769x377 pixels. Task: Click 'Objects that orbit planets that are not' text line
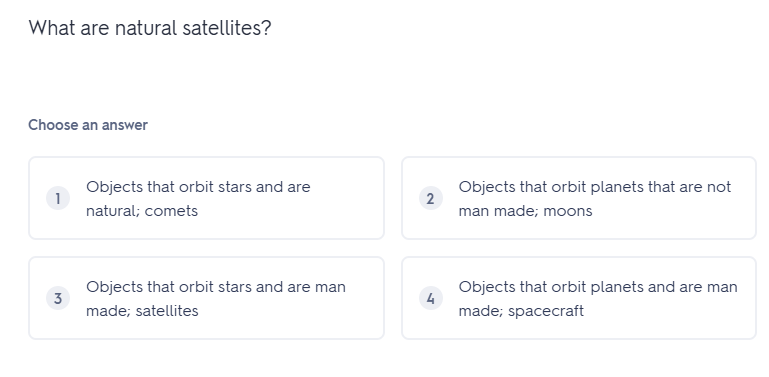pos(595,187)
